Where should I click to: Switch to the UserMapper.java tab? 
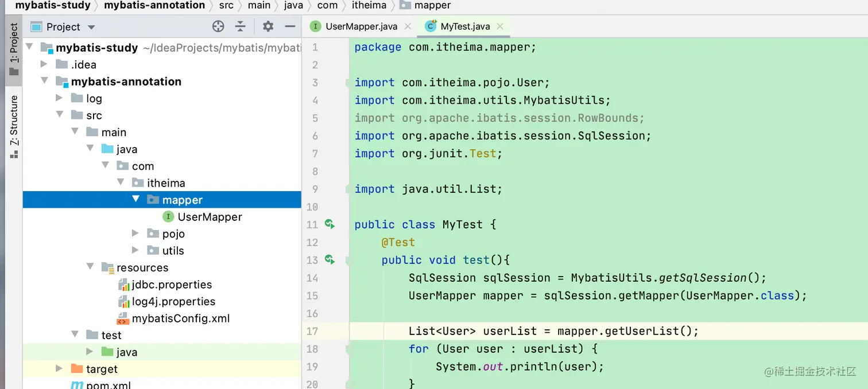[x=361, y=26]
